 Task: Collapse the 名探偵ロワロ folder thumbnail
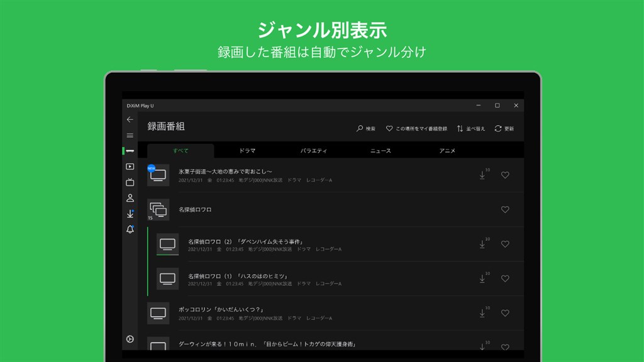click(158, 210)
